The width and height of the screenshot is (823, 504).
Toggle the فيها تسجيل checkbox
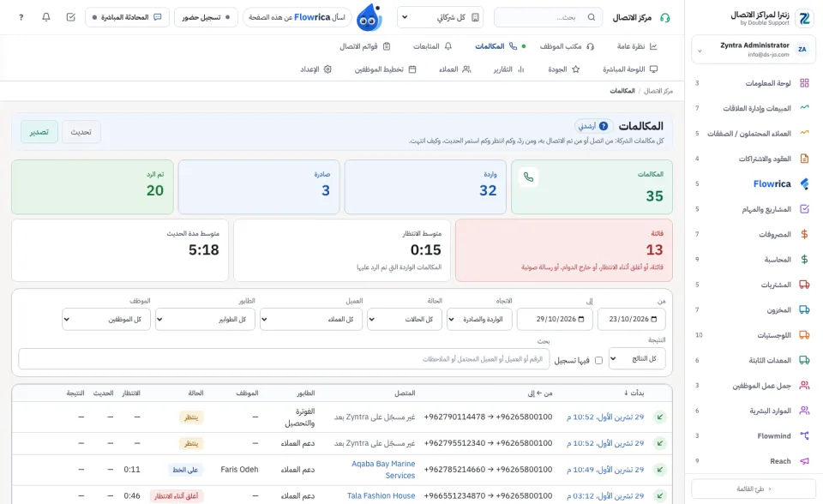[599, 361]
